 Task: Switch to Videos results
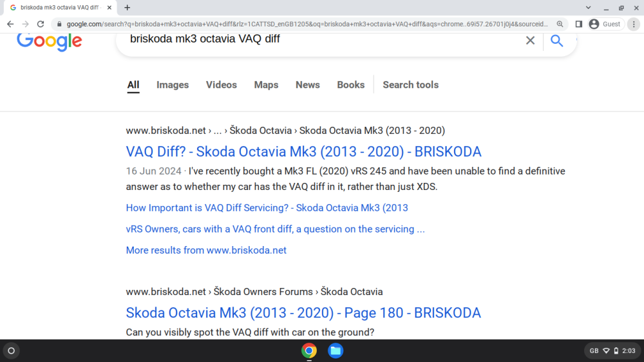222,84
